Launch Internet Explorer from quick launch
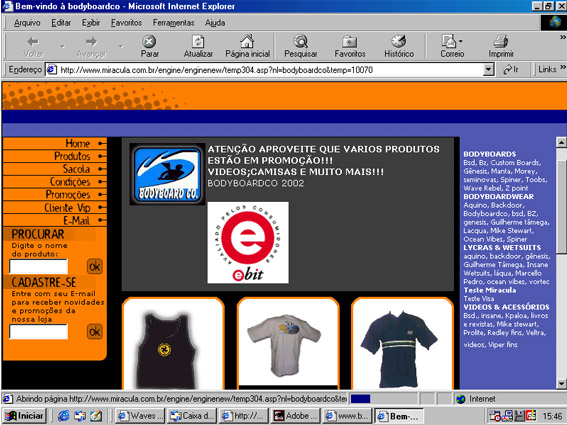Viewport: 567px width, 425px height. coord(64,416)
